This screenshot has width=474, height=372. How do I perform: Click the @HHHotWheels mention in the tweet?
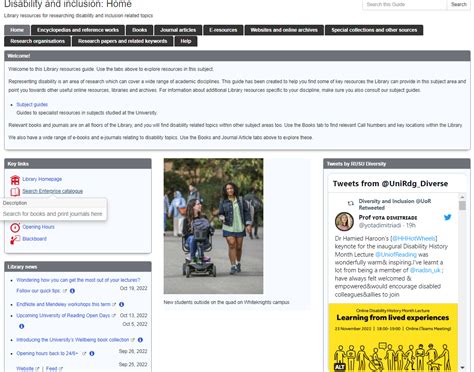point(413,238)
